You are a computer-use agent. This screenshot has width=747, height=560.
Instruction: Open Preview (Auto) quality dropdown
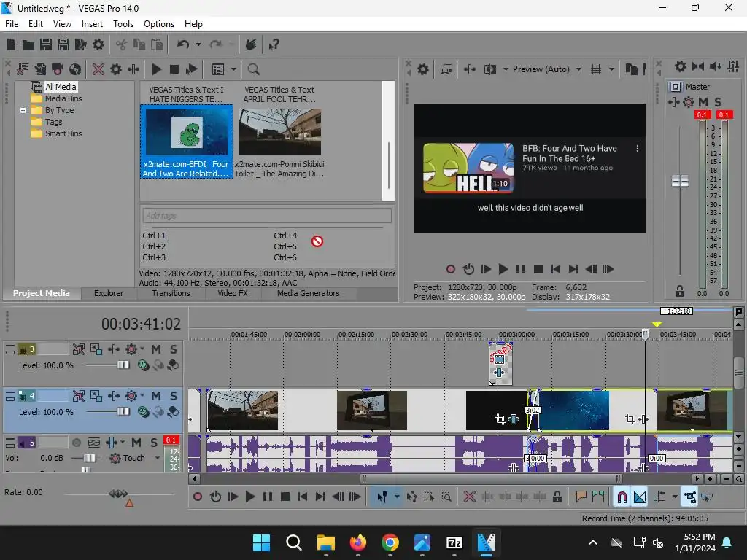tap(578, 69)
